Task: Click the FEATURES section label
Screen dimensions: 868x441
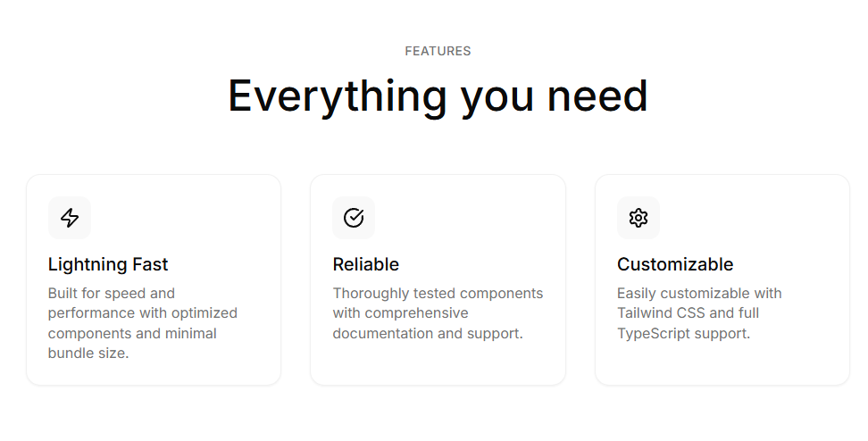Action: pyautogui.click(x=438, y=51)
